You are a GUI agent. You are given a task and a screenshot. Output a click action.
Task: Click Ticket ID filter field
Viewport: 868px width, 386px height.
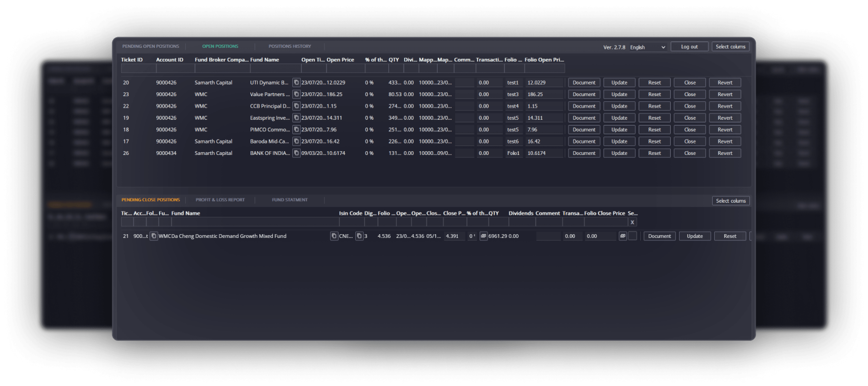[139, 69]
